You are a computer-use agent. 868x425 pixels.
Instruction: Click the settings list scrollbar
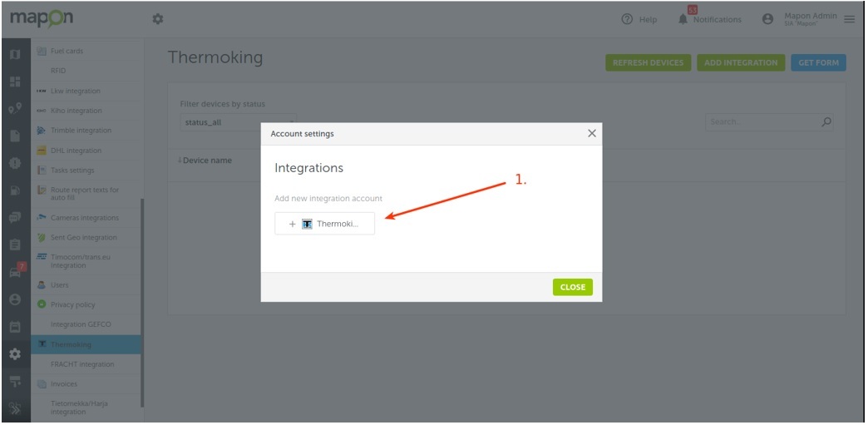pos(142,303)
